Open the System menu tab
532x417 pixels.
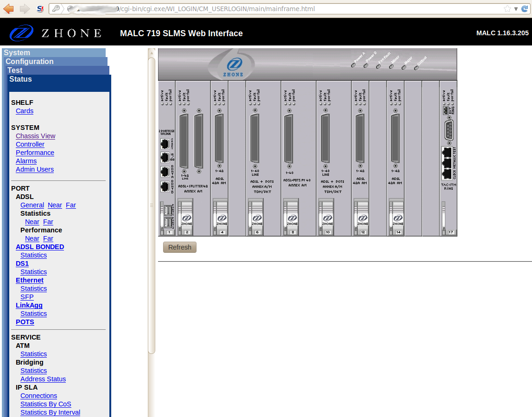(x=54, y=52)
